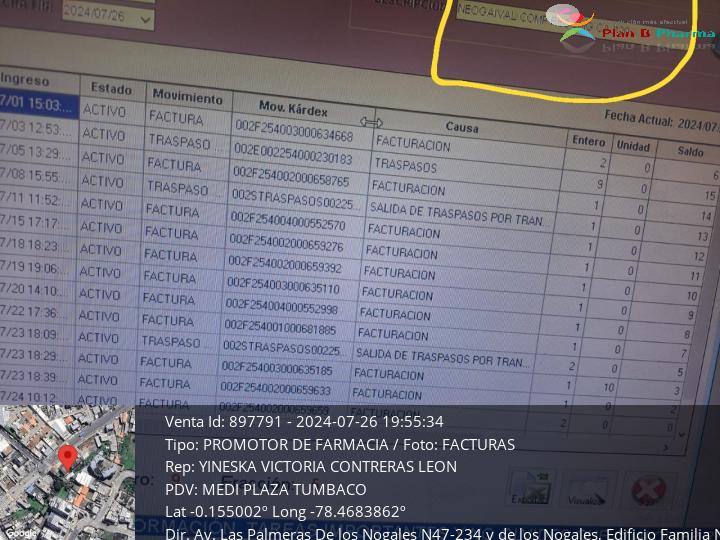This screenshot has height=540, width=720.
Task: Select Kárdex entry 002F254001000681885
Action: 280,327
